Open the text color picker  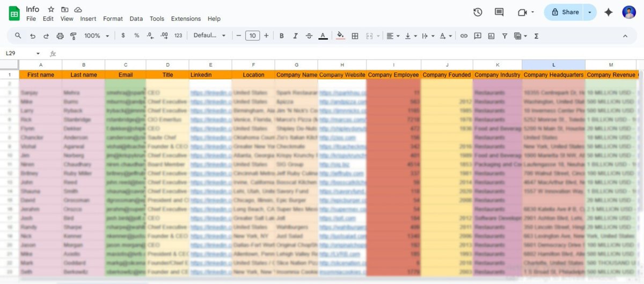pos(323,36)
